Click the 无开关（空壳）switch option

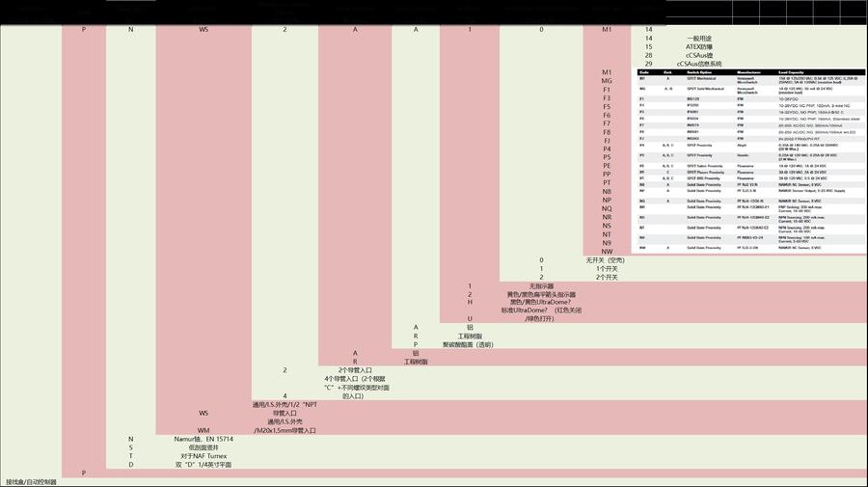click(605, 260)
